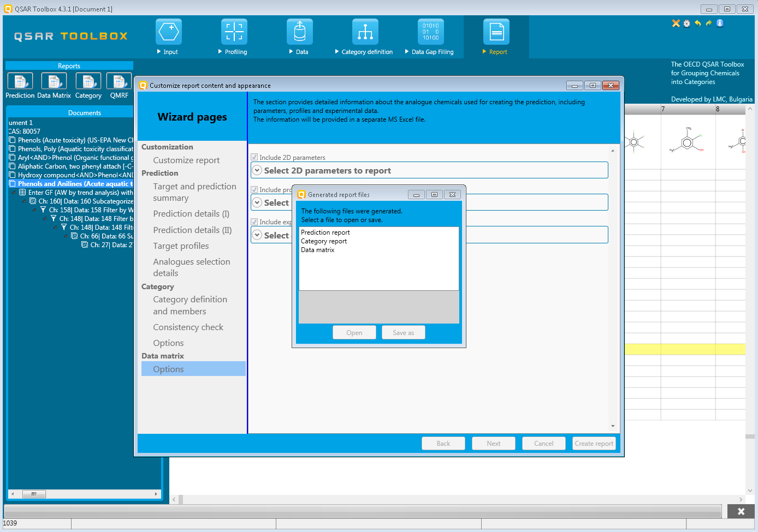Open the Input stage icon
Viewport: 758px width, 532px height.
(169, 32)
